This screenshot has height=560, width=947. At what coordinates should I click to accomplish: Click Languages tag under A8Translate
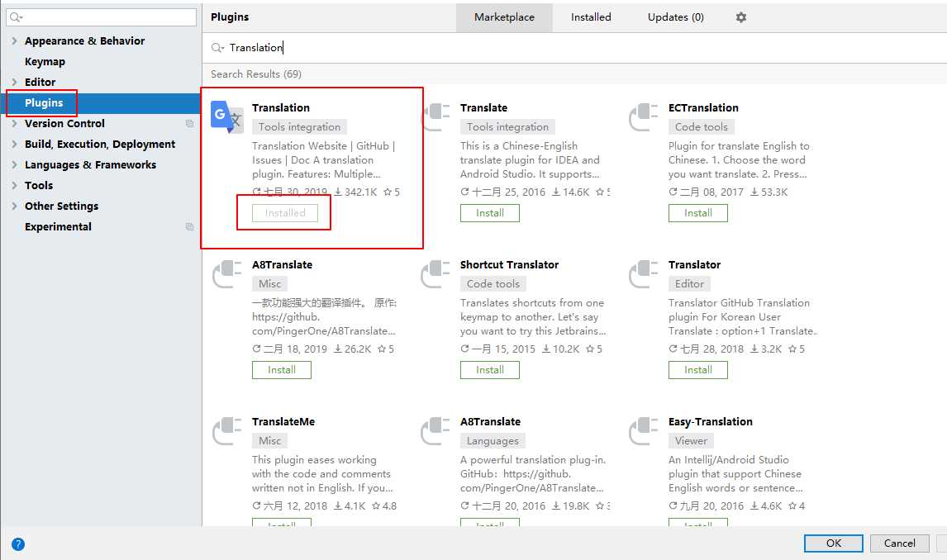(493, 440)
